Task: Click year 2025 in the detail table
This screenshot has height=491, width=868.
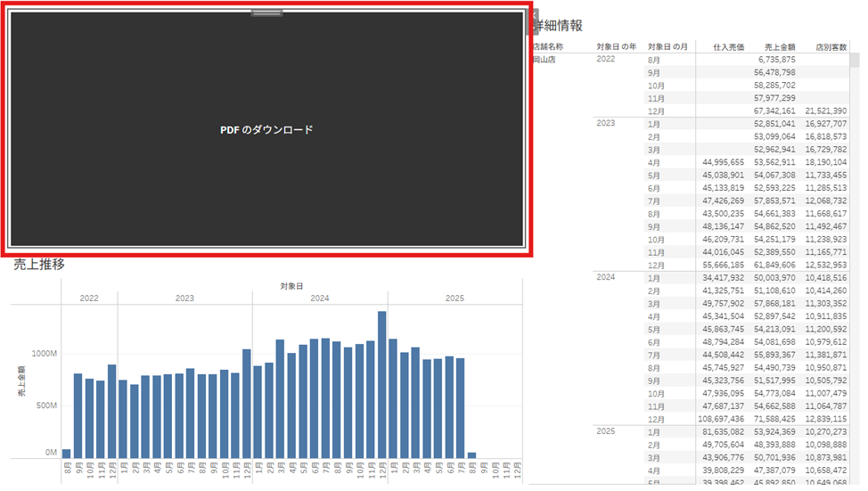Action: tap(606, 431)
